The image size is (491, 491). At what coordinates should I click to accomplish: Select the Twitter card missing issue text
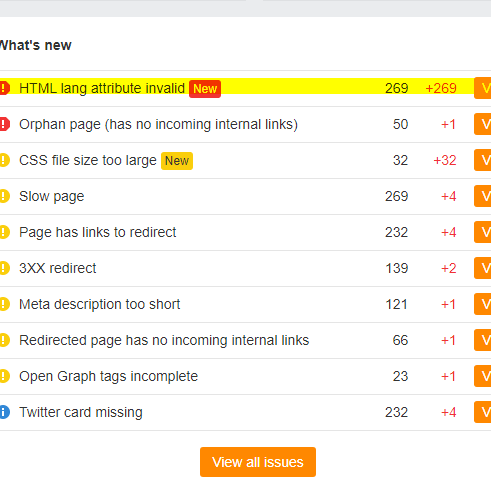click(81, 412)
